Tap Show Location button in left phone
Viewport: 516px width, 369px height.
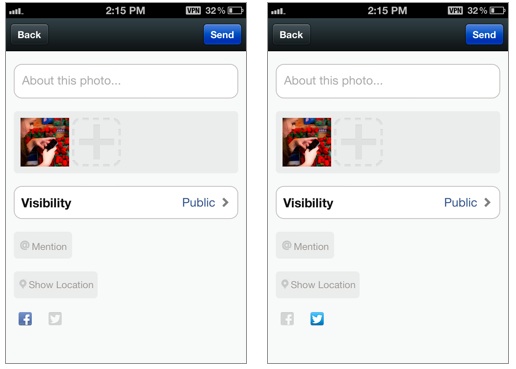point(56,285)
